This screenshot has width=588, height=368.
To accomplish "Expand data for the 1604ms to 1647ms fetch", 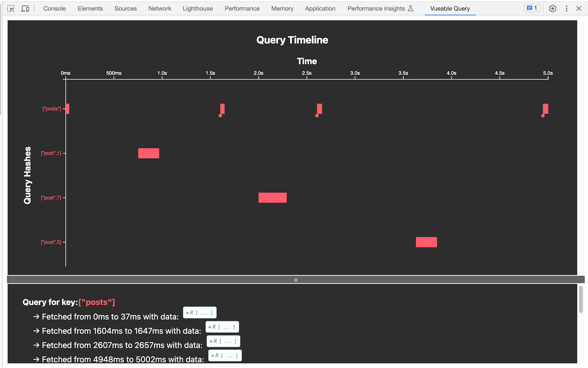I will (222, 327).
